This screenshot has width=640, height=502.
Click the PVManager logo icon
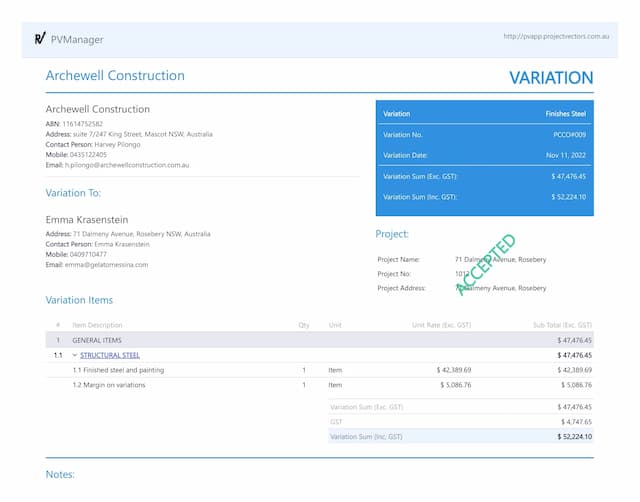40,39
